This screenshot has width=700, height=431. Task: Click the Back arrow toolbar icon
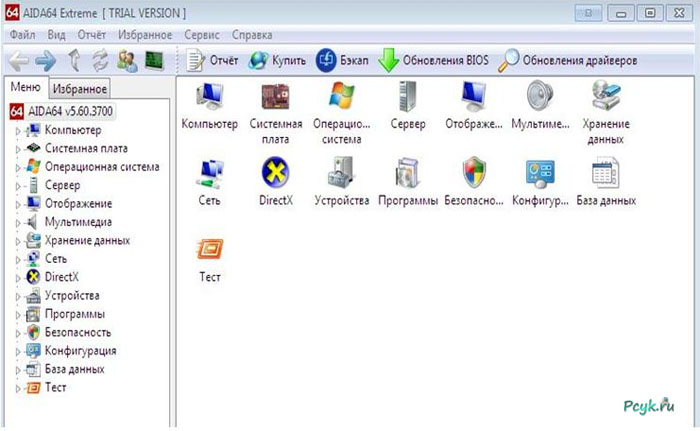(18, 61)
